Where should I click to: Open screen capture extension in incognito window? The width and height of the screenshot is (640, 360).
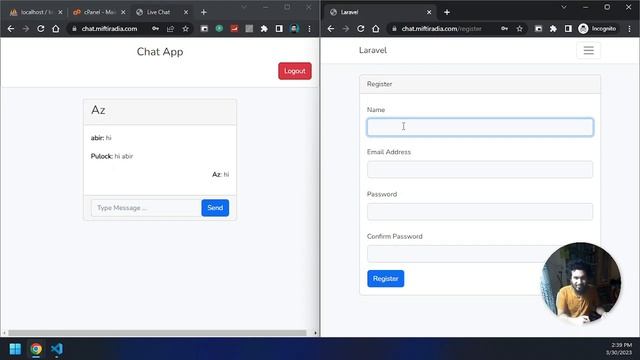pos(538,29)
